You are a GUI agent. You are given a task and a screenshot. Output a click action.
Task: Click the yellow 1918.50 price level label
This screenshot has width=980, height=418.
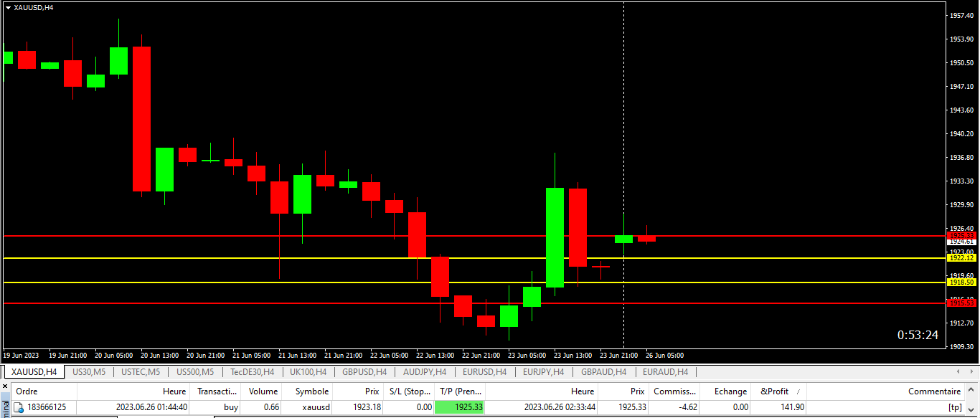coord(961,282)
